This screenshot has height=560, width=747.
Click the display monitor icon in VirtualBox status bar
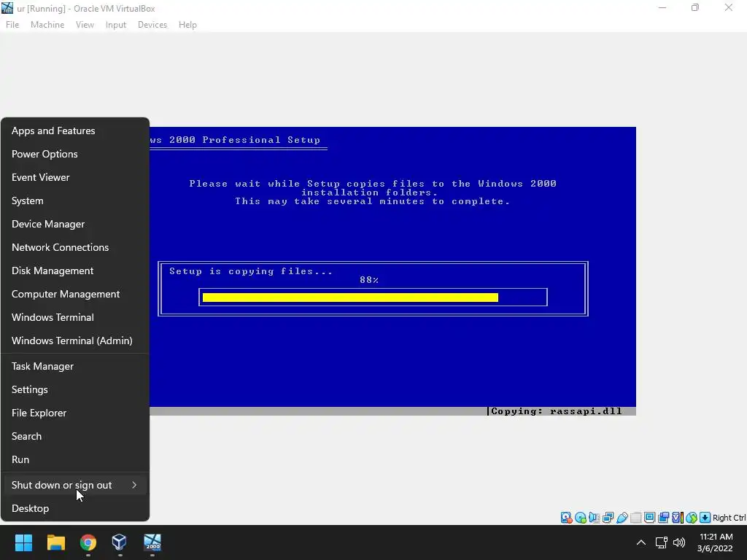[649, 518]
